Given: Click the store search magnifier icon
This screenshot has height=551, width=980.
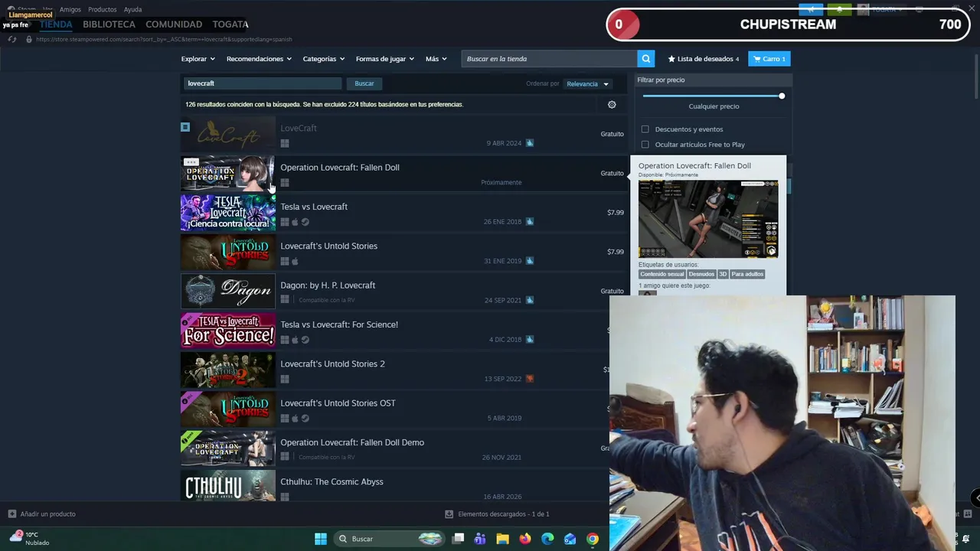Looking at the screenshot, I should pos(646,59).
